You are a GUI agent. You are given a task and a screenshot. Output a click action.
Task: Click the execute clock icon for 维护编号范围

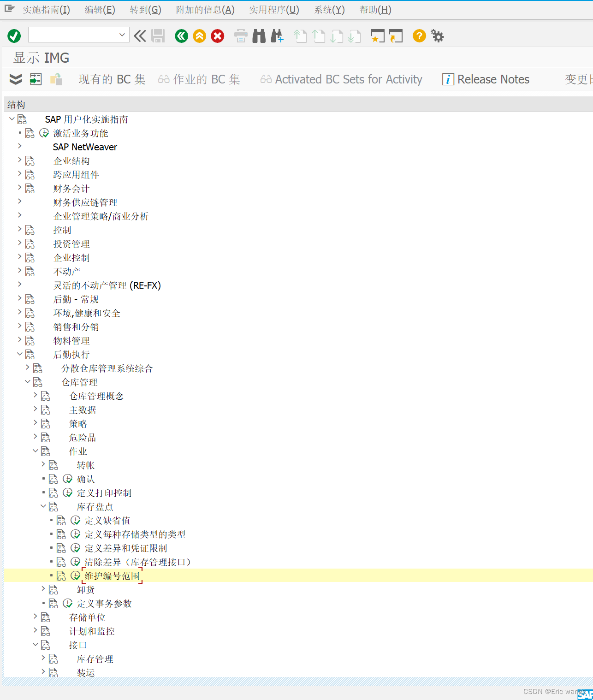[x=76, y=575]
